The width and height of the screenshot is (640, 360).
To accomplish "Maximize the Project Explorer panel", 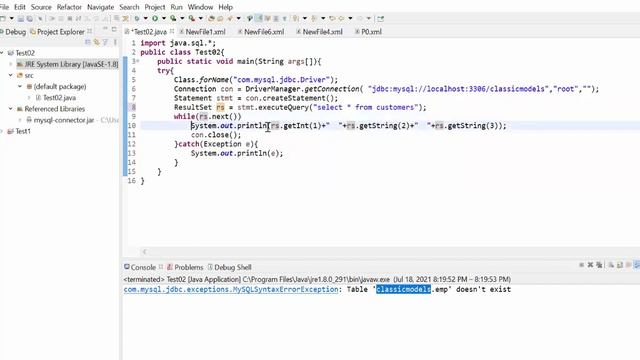I will point(114,29).
